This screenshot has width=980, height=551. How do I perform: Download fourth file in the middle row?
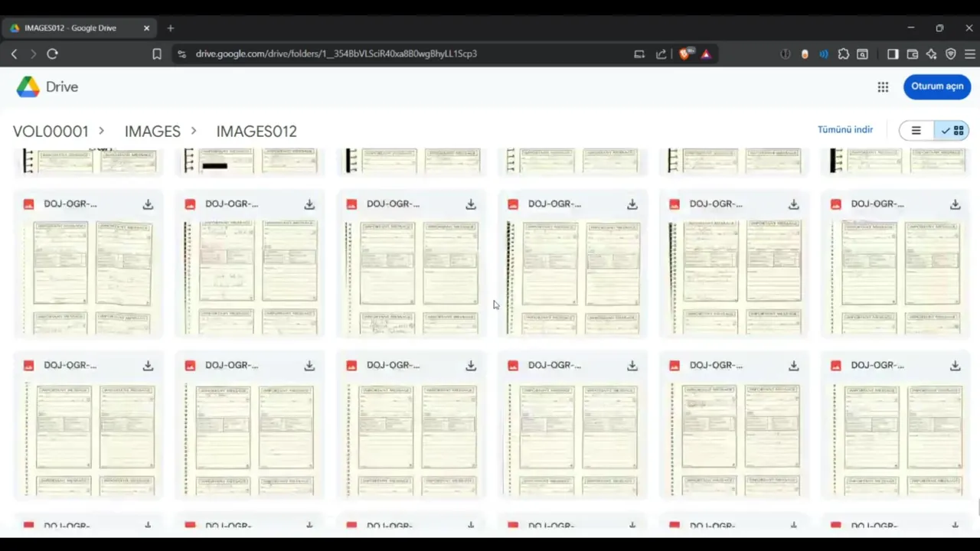coord(632,204)
